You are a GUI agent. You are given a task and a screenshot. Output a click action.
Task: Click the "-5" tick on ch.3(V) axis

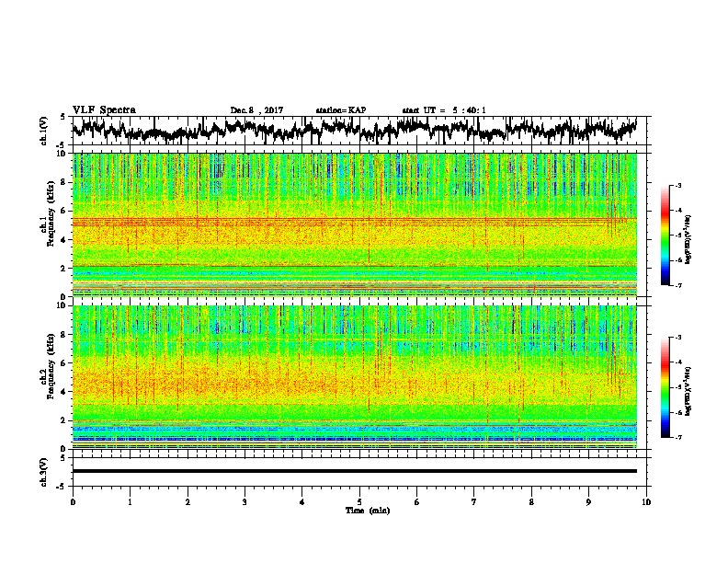(x=61, y=487)
